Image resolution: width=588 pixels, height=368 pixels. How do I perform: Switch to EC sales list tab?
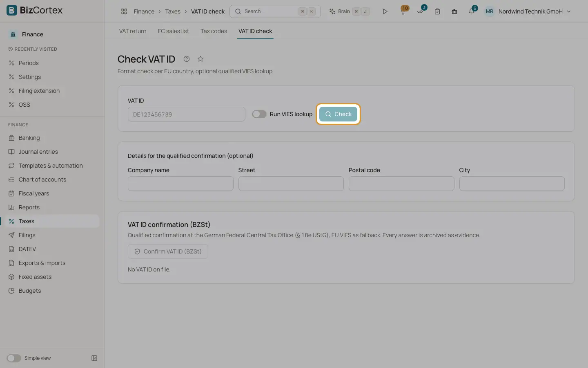click(x=174, y=31)
